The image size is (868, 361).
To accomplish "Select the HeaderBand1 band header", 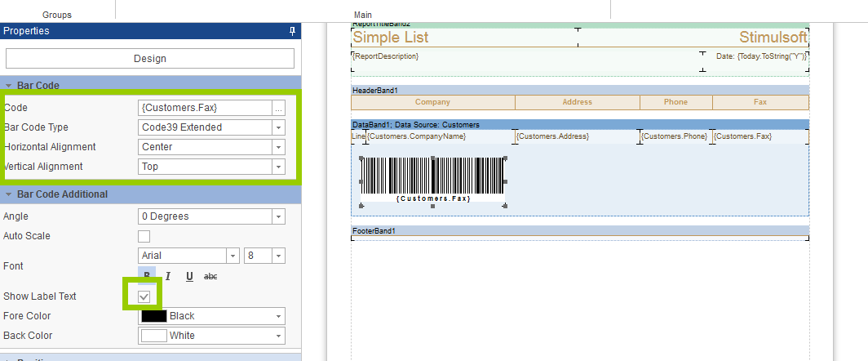I will pos(580,90).
